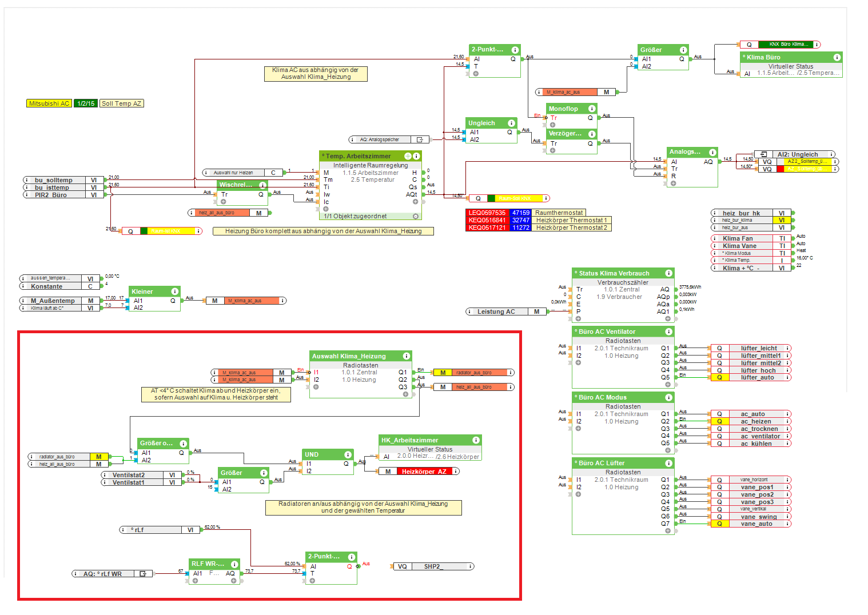Click plus icon on the Wischrel... block
This screenshot has height=615, width=868.
tap(224, 202)
